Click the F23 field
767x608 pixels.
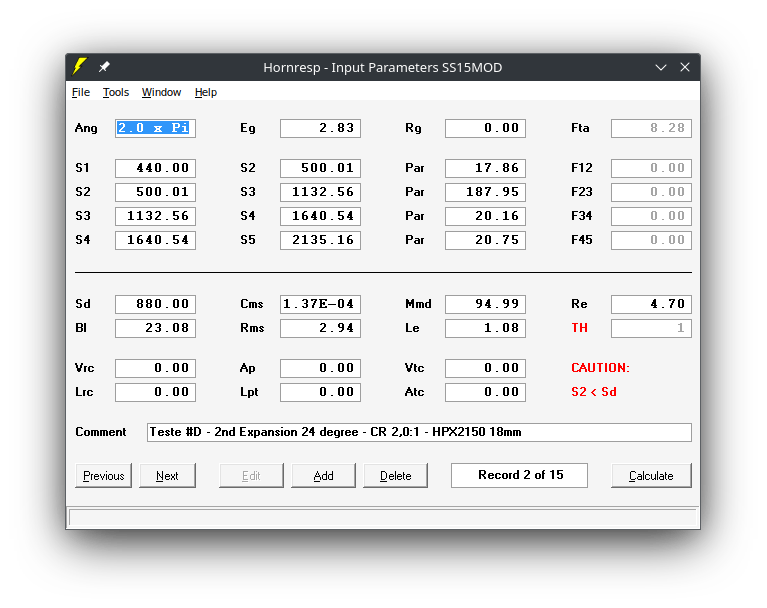[x=651, y=192]
